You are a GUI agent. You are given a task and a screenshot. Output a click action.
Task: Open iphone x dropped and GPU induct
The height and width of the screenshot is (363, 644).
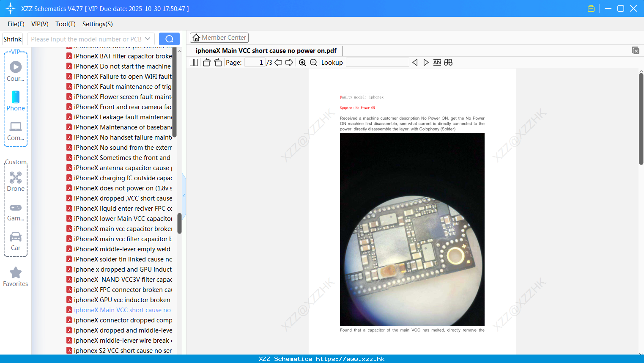point(123,269)
